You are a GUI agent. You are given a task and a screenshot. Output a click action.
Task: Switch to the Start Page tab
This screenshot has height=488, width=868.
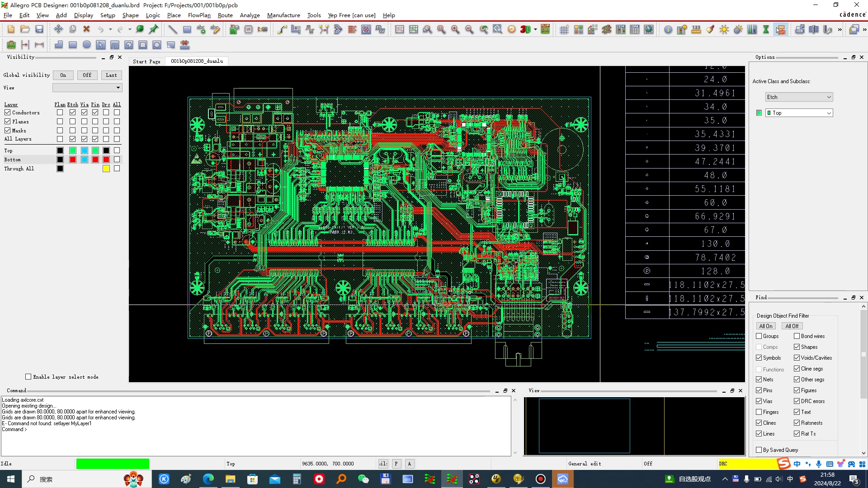click(x=146, y=61)
